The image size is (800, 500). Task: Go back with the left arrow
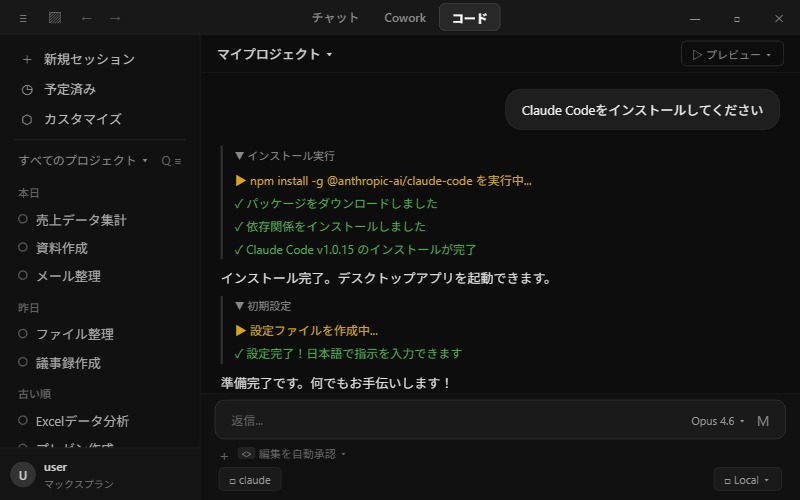click(x=87, y=18)
